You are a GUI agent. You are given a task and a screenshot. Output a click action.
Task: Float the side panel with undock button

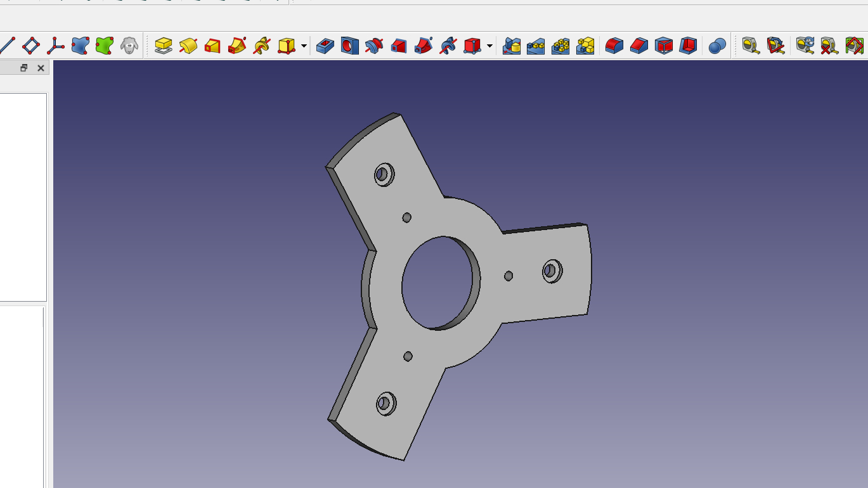[24, 68]
